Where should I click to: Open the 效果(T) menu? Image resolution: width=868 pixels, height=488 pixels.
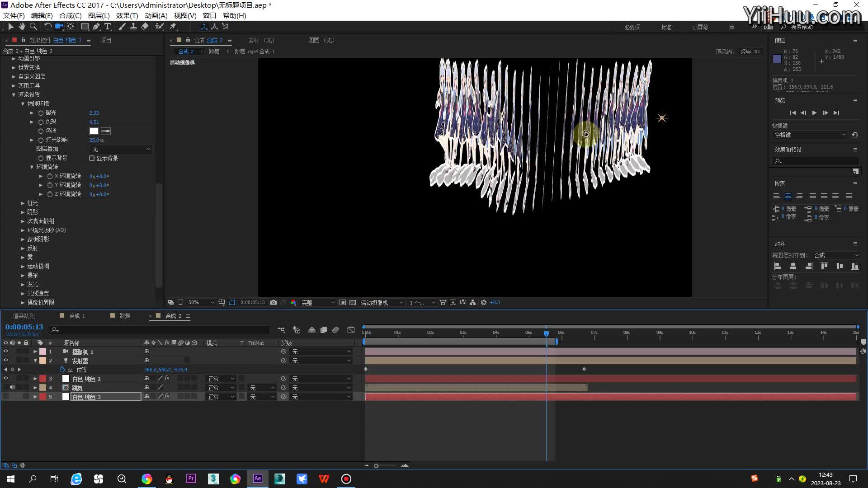point(127,15)
